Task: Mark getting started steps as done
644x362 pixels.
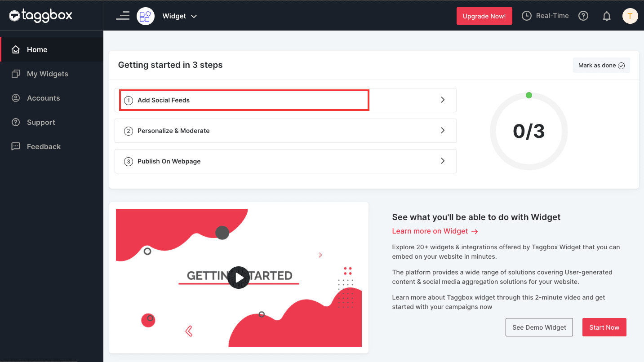Action: pos(601,65)
